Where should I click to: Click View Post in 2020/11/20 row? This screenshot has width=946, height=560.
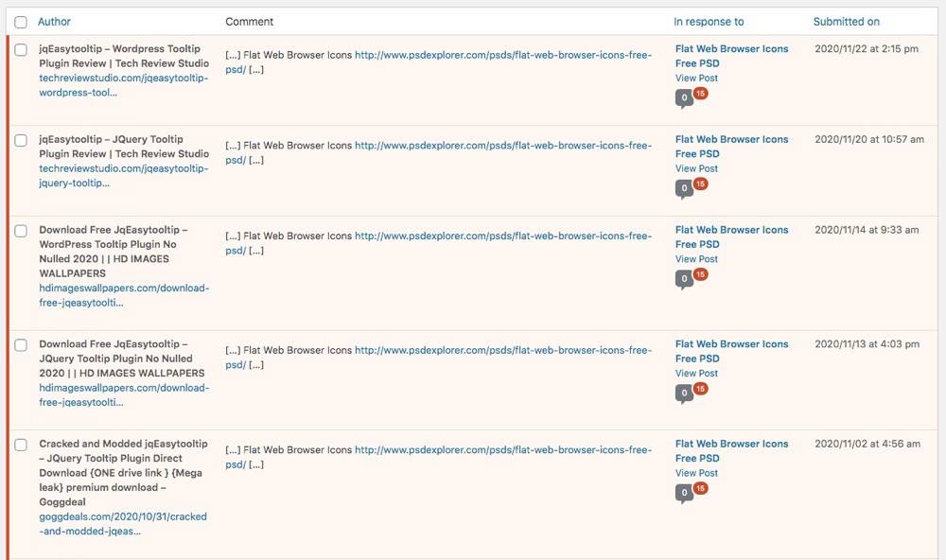tap(696, 168)
